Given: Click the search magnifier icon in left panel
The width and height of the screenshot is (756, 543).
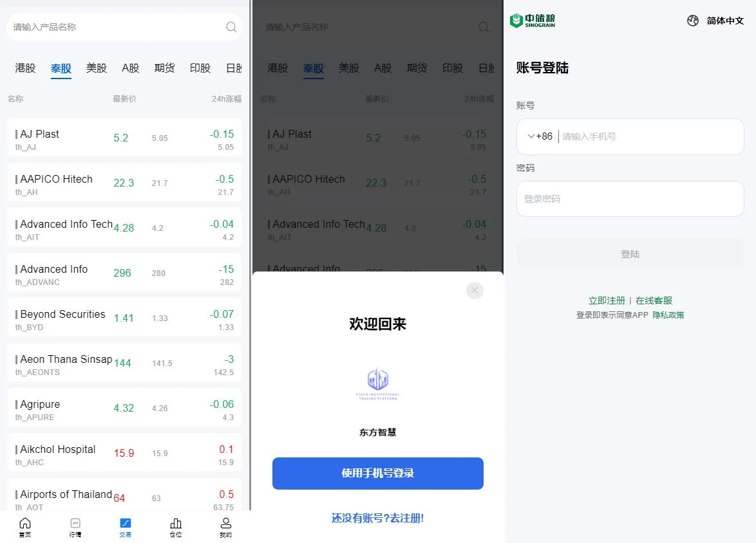Looking at the screenshot, I should coord(231,27).
